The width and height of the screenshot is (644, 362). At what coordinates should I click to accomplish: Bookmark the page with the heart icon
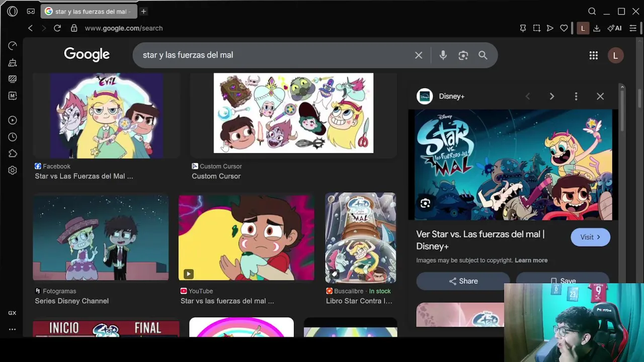point(564,28)
